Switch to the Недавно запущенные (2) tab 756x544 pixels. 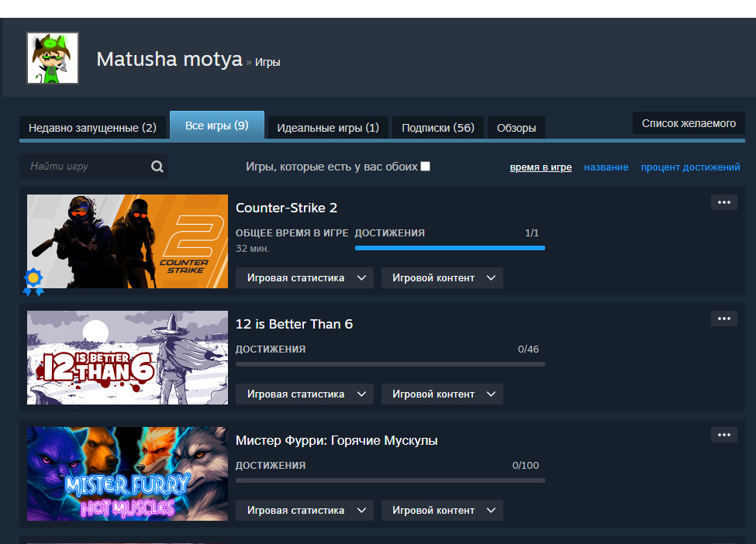[x=92, y=128]
